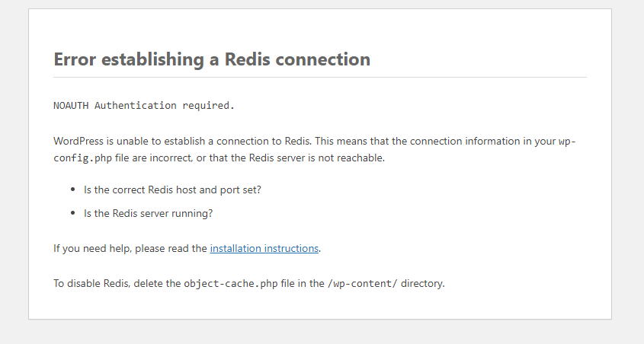Image resolution: width=644 pixels, height=344 pixels.
Task: Open the installation instructions link
Action: pyautogui.click(x=264, y=248)
